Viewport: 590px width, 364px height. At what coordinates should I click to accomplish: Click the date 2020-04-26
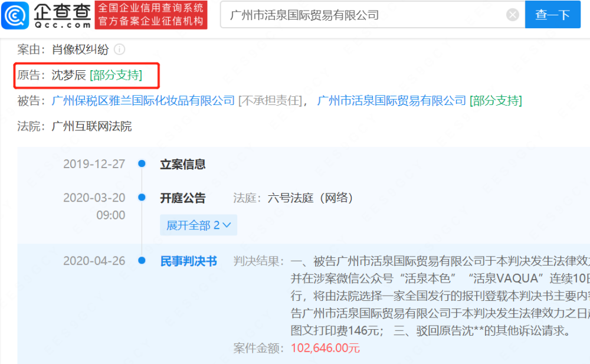click(94, 261)
